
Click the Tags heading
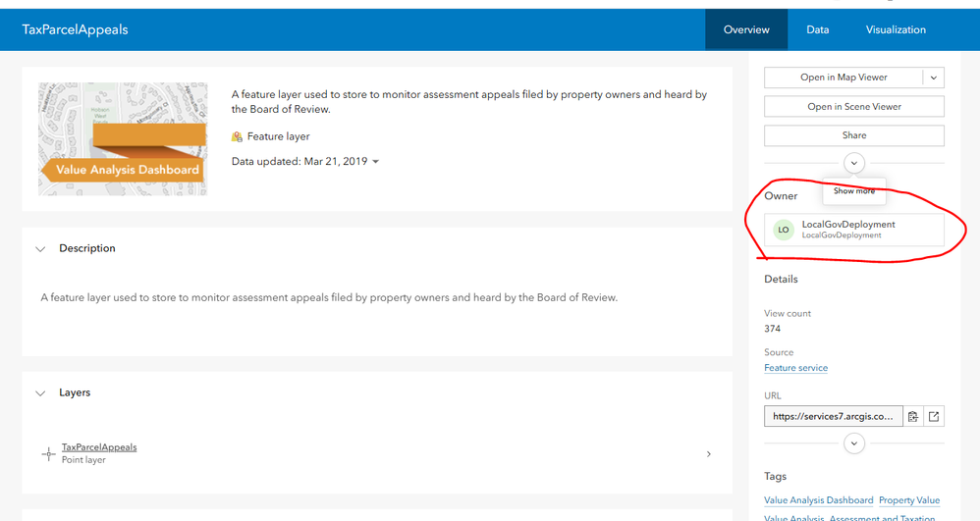[775, 477]
